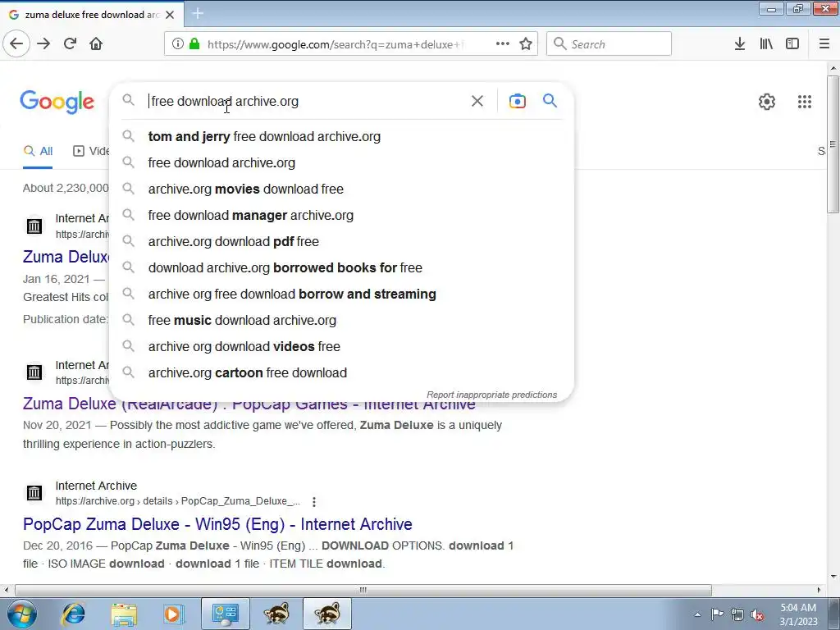Viewport: 840px width, 630px height.
Task: Choose suggestion free download archive.org
Action: click(x=341, y=163)
